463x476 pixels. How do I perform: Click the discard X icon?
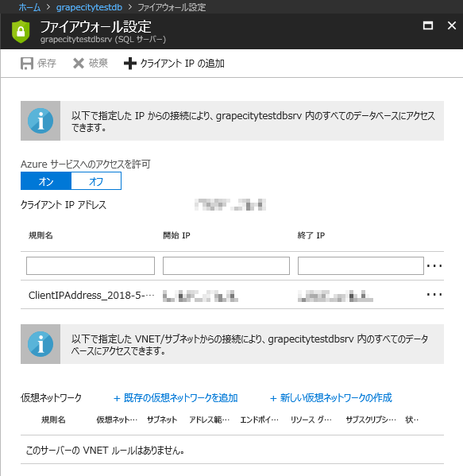click(x=79, y=64)
